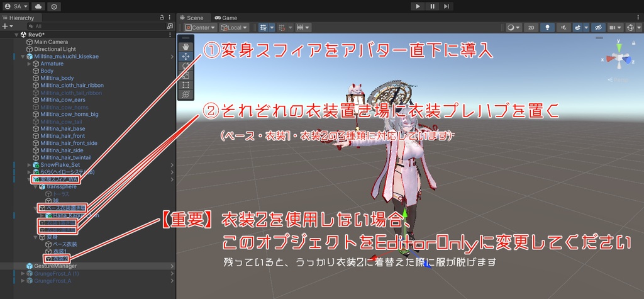Select the Rotate tool
The image size is (644, 299).
click(x=186, y=66)
